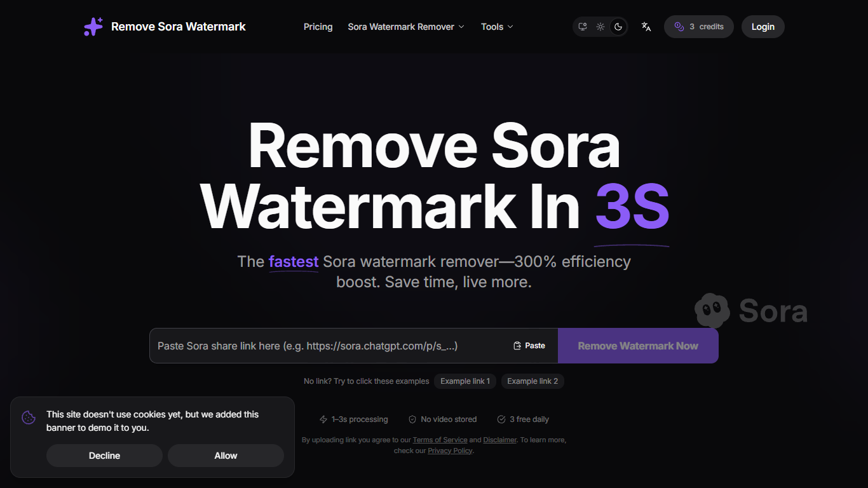
Task: Select Sora Watermark Remover in navigation
Action: coord(401,27)
